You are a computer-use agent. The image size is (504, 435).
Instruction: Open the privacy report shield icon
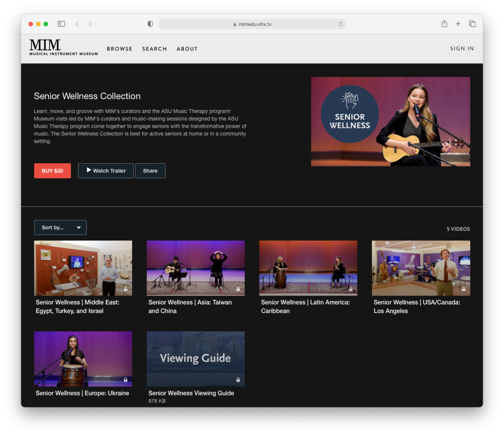150,24
